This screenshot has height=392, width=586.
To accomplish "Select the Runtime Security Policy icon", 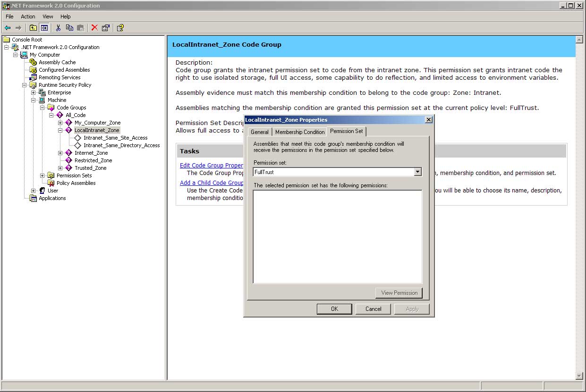I will [33, 85].
